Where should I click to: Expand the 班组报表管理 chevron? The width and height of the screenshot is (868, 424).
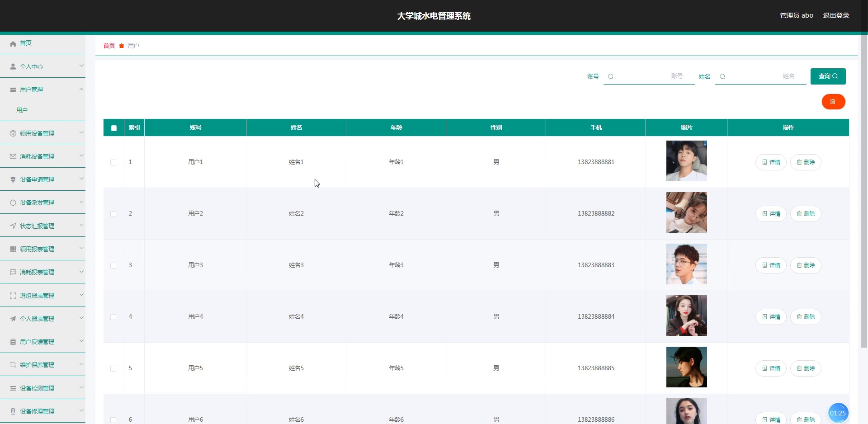tap(81, 295)
